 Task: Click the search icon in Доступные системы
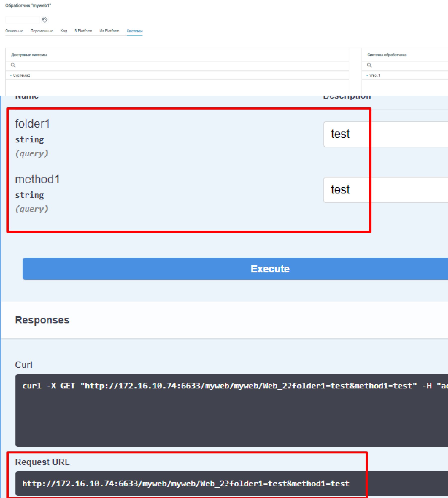13,65
